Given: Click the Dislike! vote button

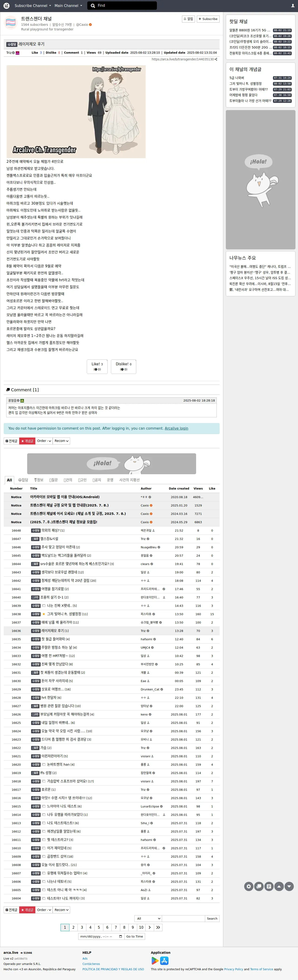Looking at the screenshot, I should tap(123, 366).
